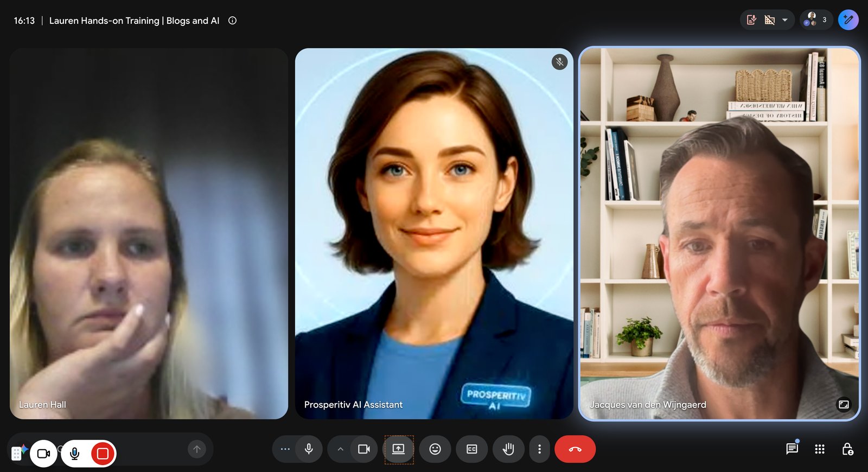Raise your hand
Screen dimensions: 868x472
coord(508,449)
